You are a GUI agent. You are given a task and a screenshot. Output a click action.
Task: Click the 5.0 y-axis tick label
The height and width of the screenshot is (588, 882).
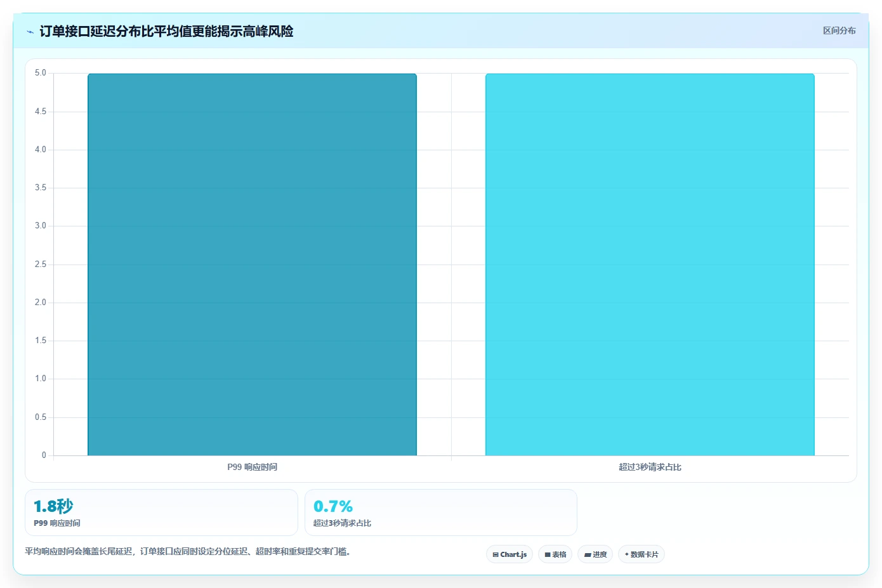pyautogui.click(x=41, y=73)
